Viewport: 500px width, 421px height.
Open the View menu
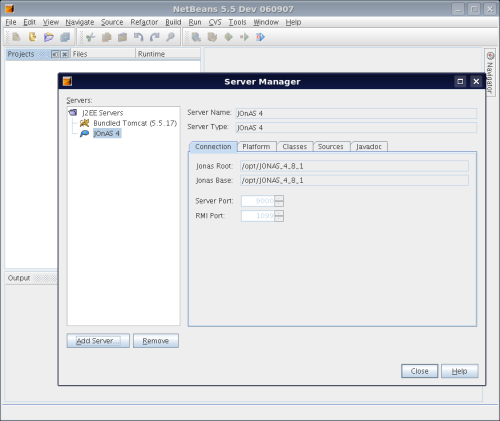point(51,22)
